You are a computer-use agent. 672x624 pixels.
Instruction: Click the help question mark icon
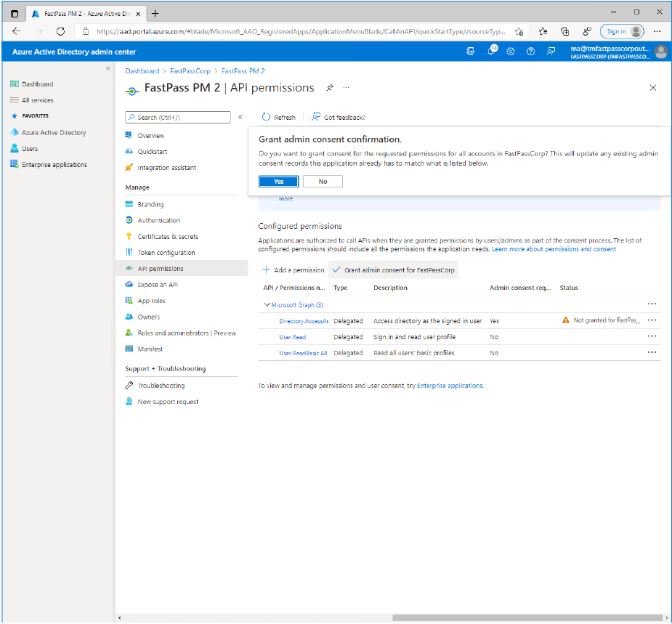pyautogui.click(x=530, y=52)
